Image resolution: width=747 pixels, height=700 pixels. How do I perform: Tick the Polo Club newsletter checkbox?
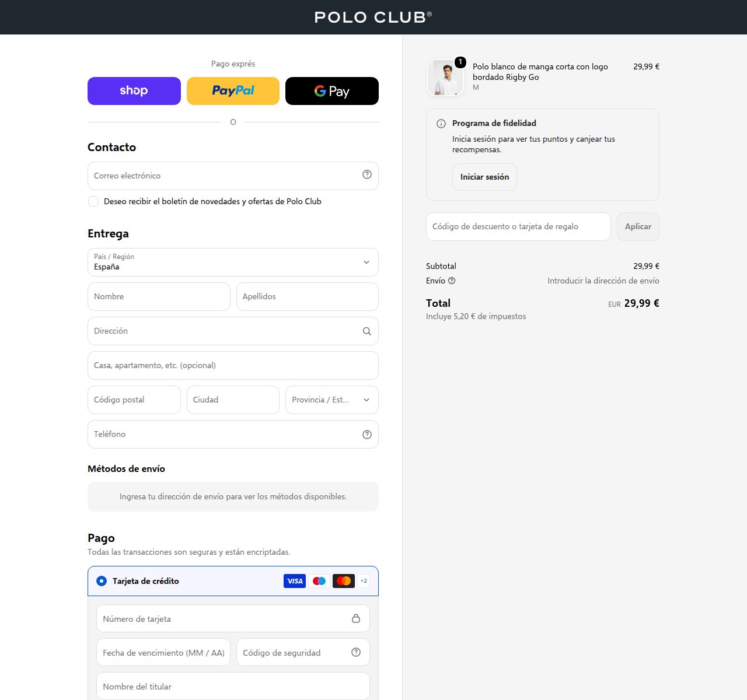tap(93, 201)
